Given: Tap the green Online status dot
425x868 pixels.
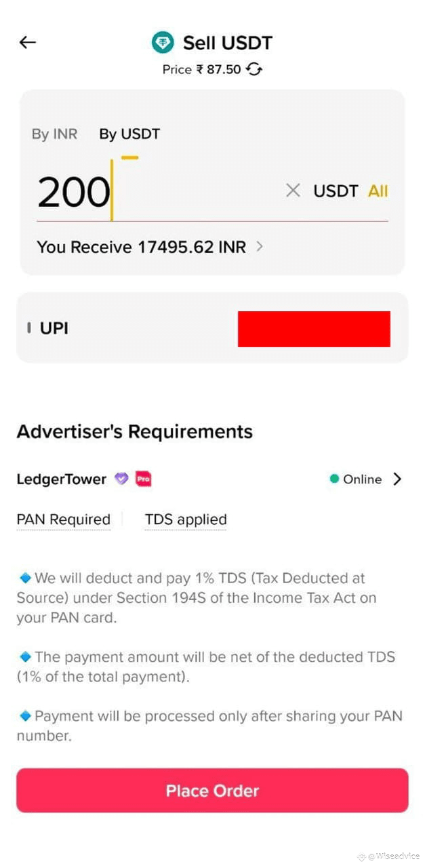Looking at the screenshot, I should pyautogui.click(x=334, y=479).
